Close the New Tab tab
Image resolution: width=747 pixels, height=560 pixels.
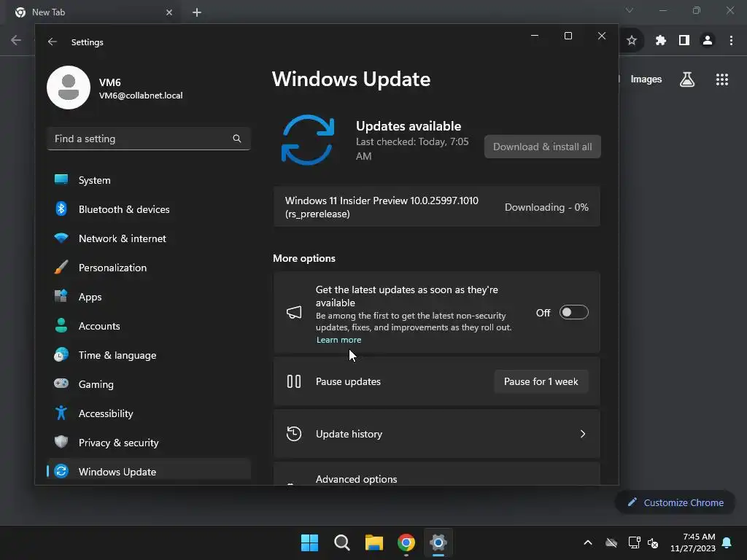click(169, 12)
